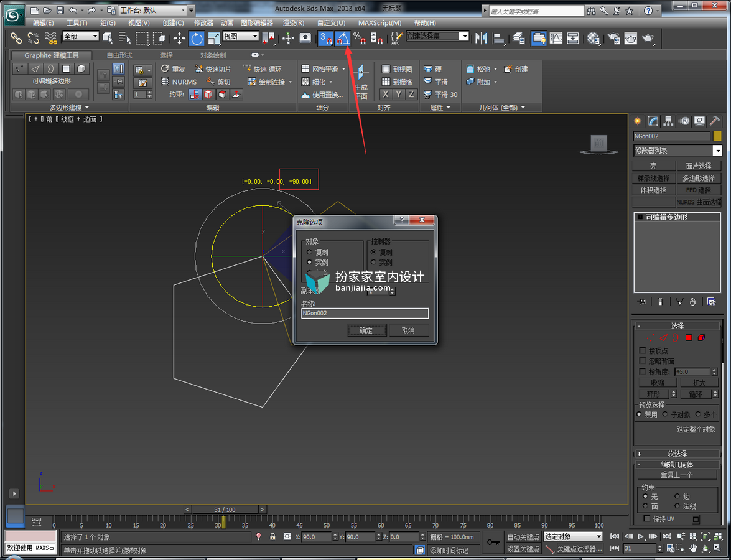Click the 自动关键点 Auto Key button
The image size is (731, 560).
pyautogui.click(x=523, y=537)
